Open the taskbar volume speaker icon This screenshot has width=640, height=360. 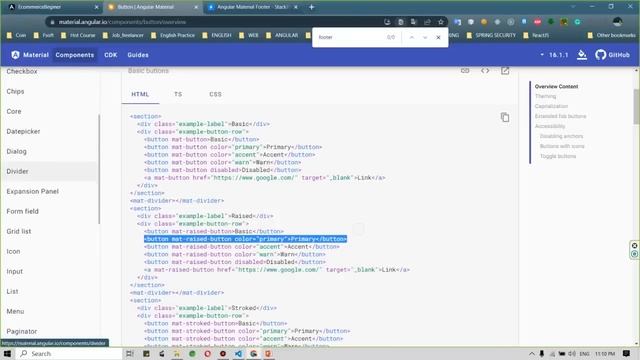click(x=572, y=353)
